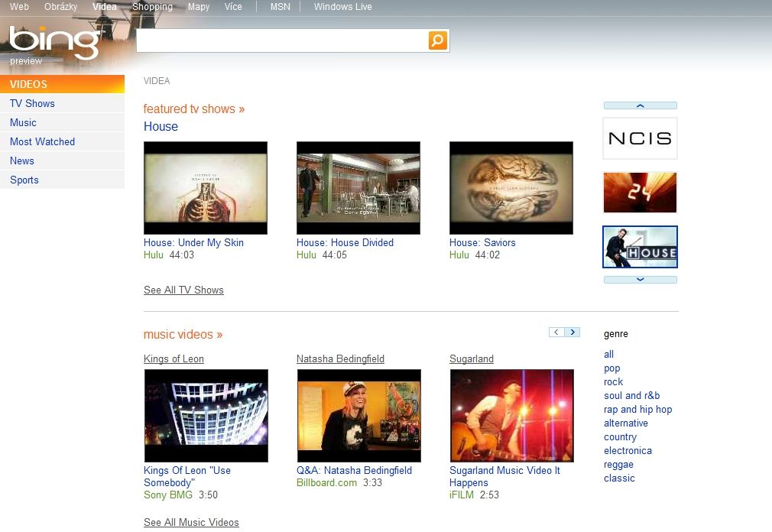Open the featured tv shows heading link
The height and width of the screenshot is (532, 772).
pos(194,109)
